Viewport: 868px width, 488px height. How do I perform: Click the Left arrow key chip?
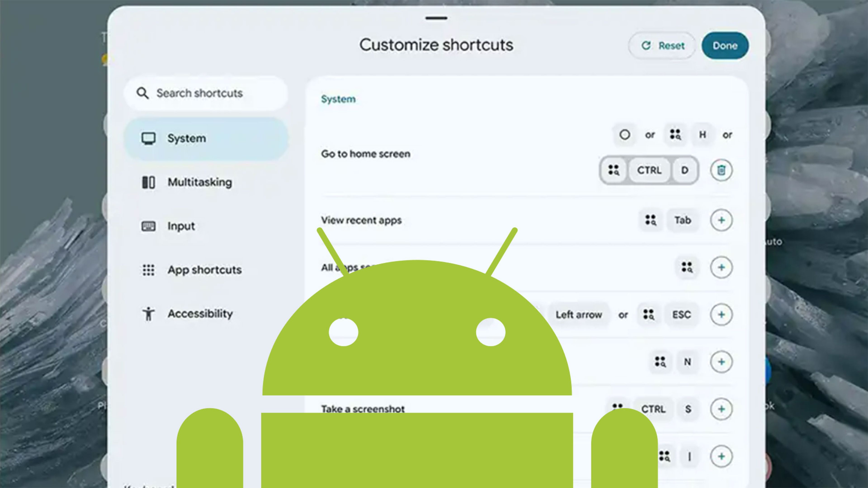pyautogui.click(x=579, y=314)
